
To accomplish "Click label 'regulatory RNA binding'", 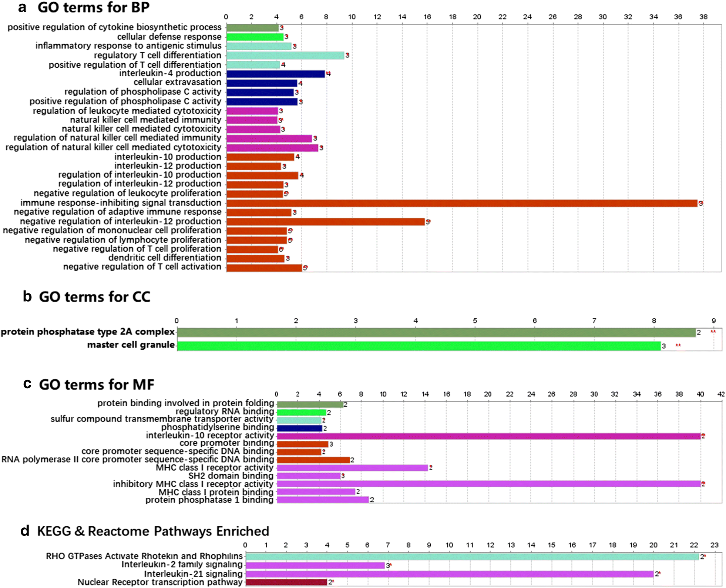I will [225, 411].
